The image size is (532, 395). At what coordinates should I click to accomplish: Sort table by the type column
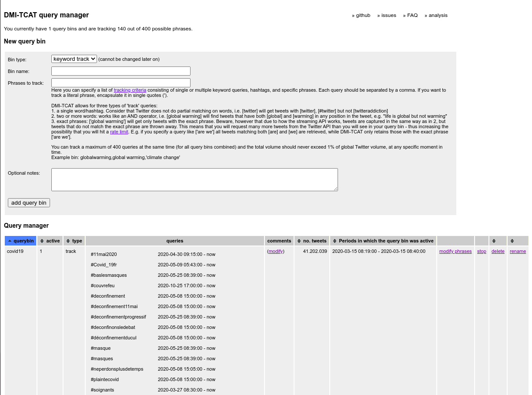point(74,241)
